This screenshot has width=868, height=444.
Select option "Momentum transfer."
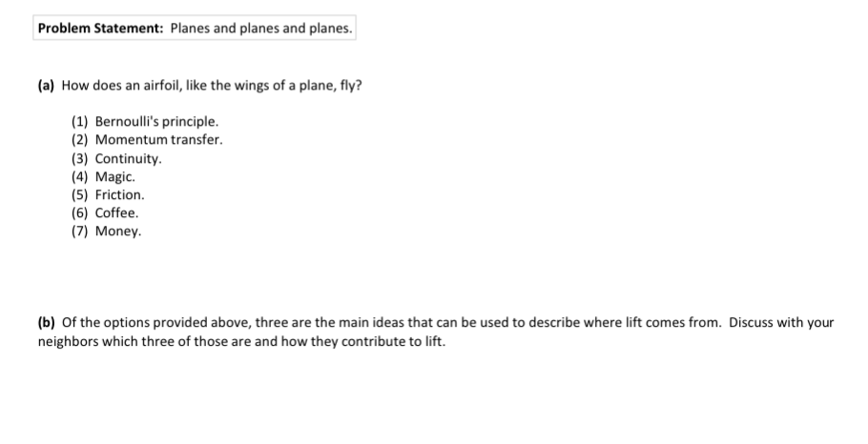[x=158, y=140]
